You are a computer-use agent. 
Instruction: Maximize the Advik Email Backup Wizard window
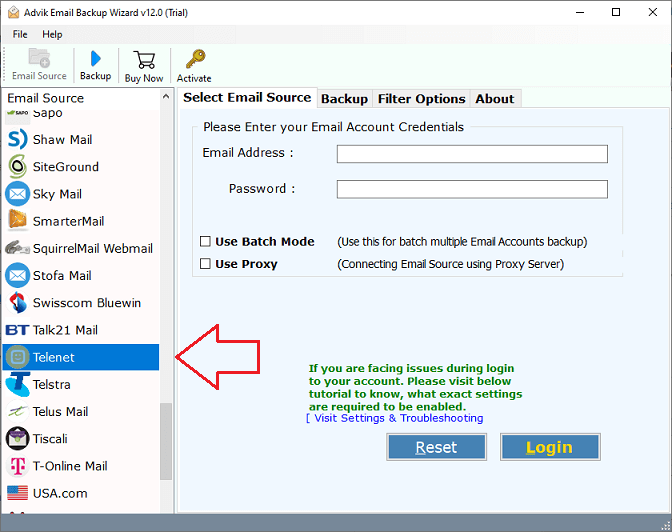(616, 12)
